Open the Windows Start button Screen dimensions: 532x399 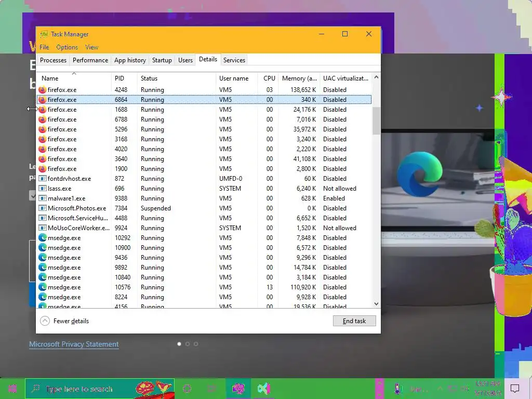pyautogui.click(x=12, y=389)
